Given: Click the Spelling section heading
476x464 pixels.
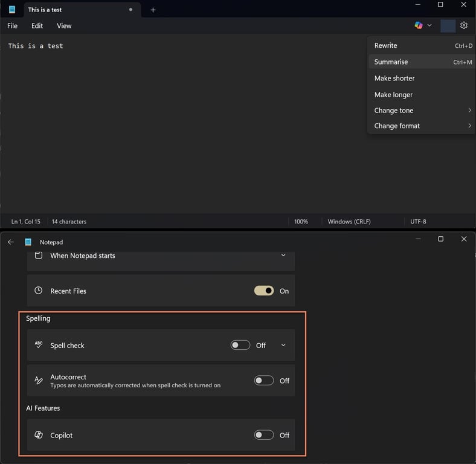Looking at the screenshot, I should click(x=38, y=318).
